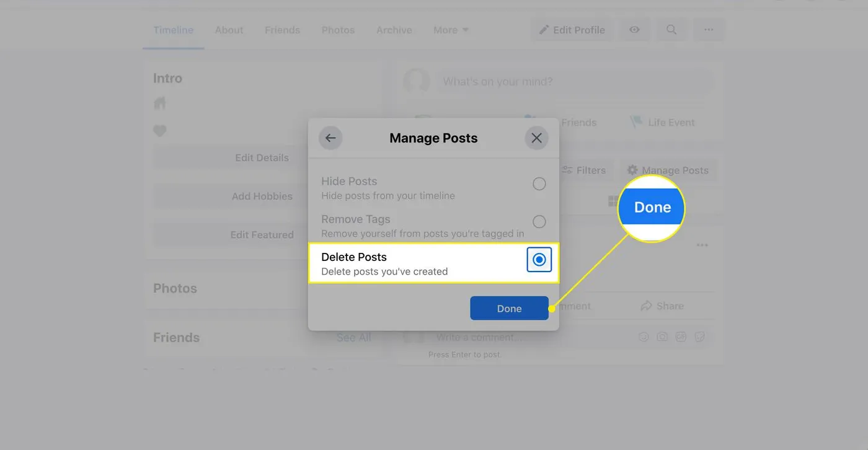The image size is (868, 450).
Task: Open profile search magnifier icon
Action: (671, 30)
